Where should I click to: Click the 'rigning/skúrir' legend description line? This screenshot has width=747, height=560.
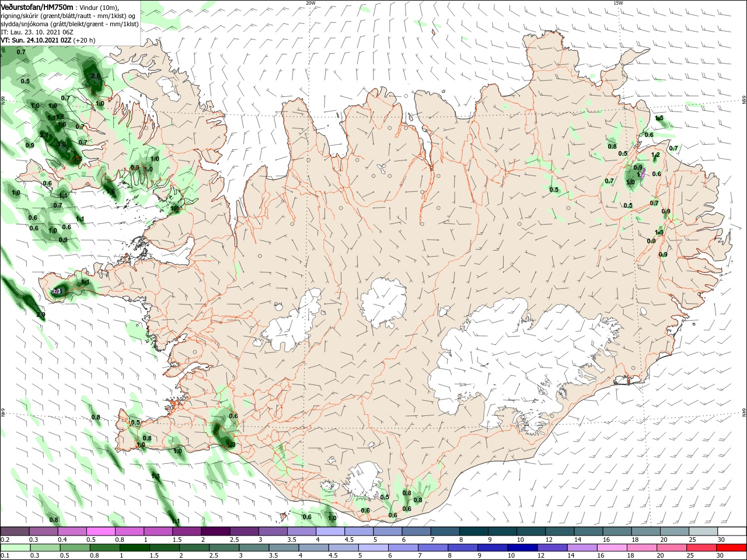tap(68, 16)
